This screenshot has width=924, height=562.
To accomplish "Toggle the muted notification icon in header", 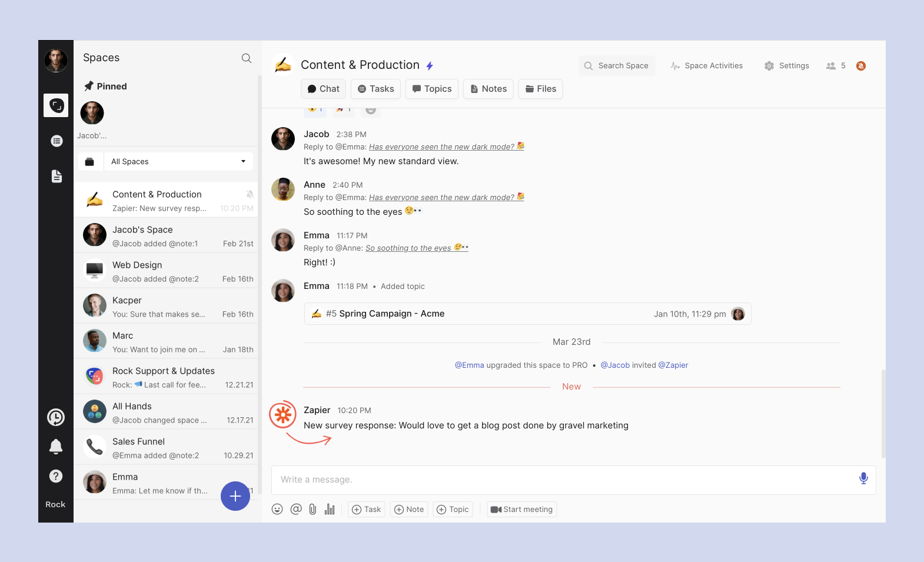I will click(x=860, y=66).
